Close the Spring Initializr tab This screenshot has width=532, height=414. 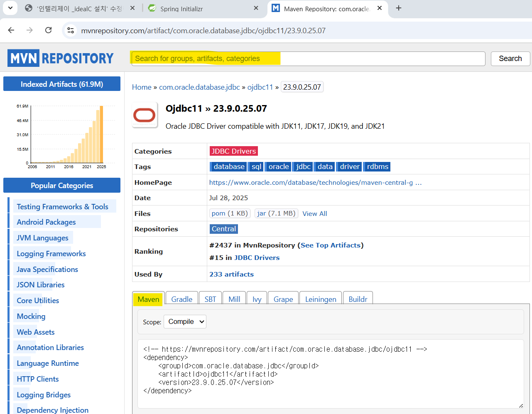pos(256,8)
